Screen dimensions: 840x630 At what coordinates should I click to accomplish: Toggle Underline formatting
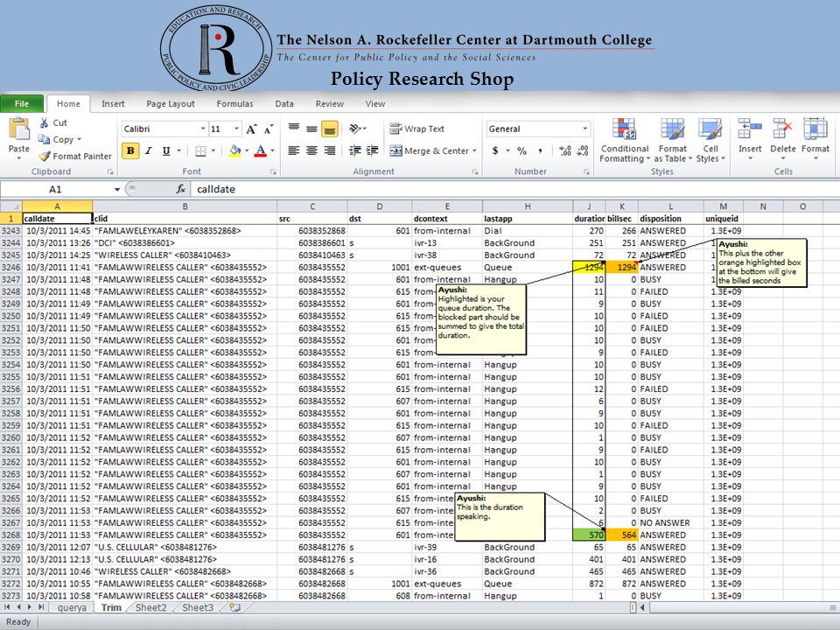166,151
